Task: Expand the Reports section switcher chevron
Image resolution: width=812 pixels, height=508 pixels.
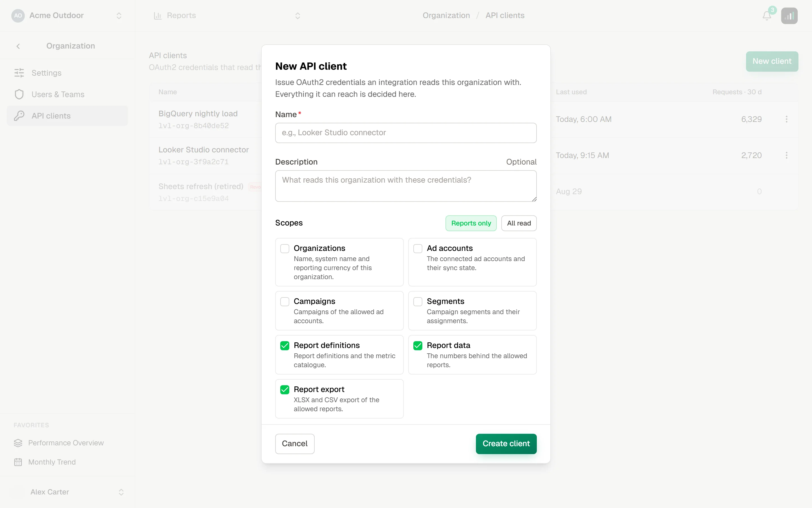Action: coord(298,16)
